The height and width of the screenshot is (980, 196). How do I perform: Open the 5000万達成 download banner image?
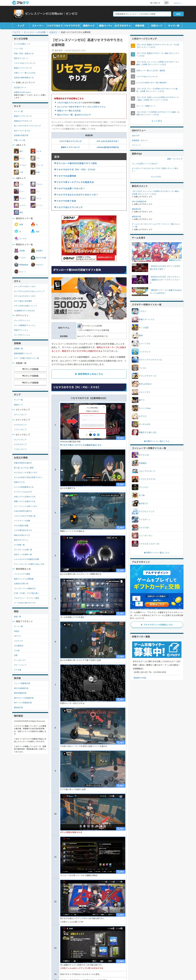coord(89,298)
